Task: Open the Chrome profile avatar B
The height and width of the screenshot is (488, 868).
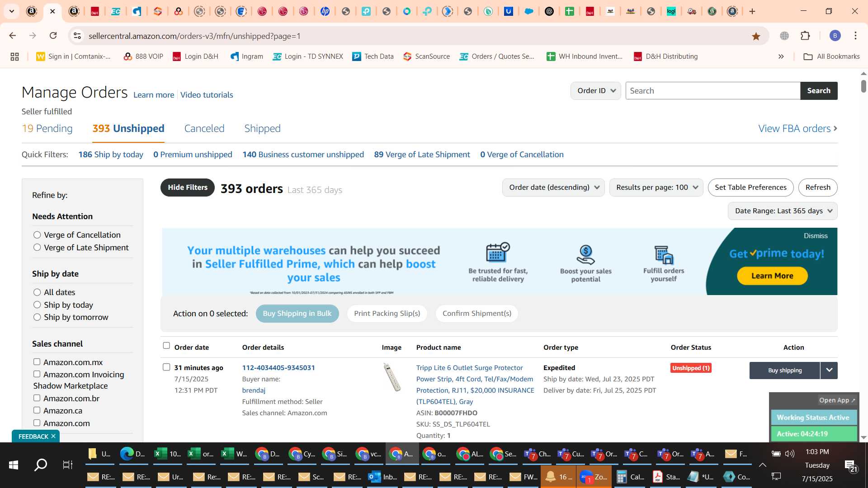Action: tap(835, 36)
